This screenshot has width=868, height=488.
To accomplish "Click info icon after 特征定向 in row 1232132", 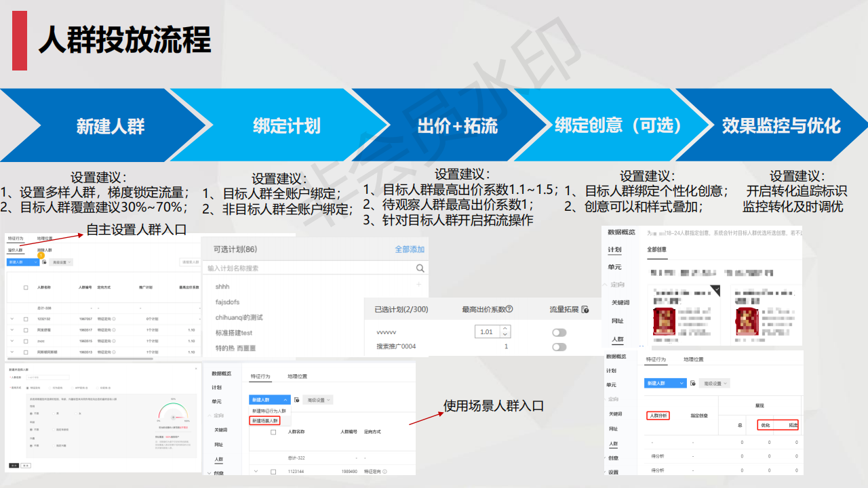I will pyautogui.click(x=114, y=319).
